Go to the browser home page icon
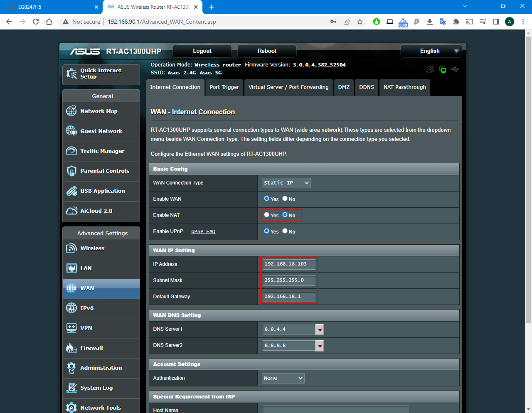This screenshot has height=413, width=532. click(49, 22)
